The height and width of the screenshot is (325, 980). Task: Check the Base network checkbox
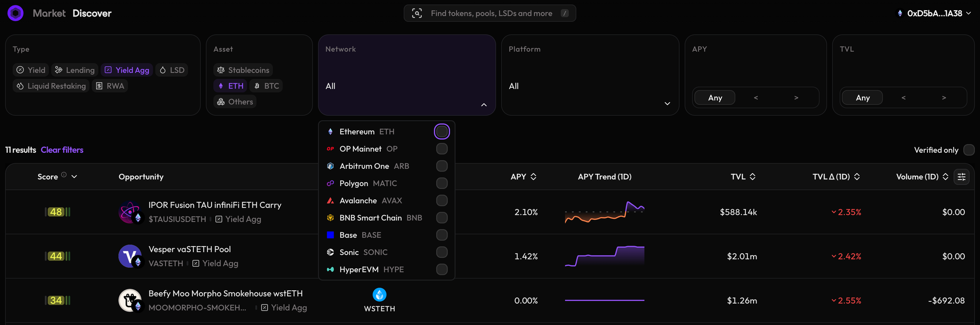pyautogui.click(x=441, y=235)
